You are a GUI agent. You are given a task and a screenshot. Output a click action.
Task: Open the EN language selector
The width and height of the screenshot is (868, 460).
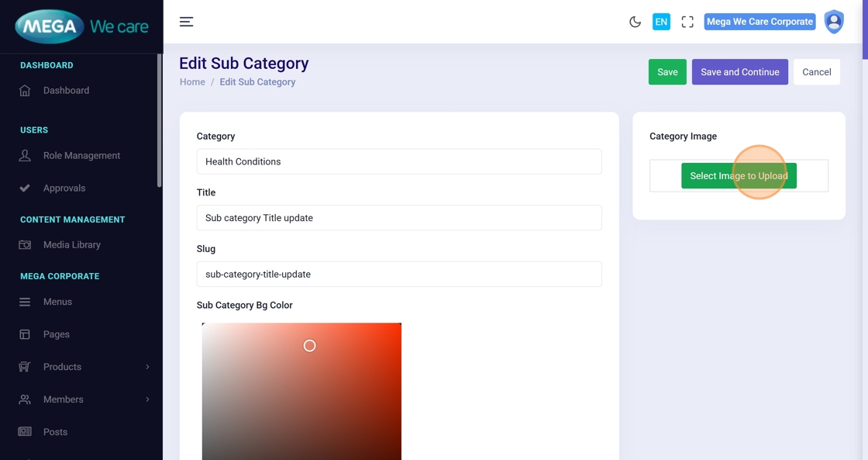661,22
